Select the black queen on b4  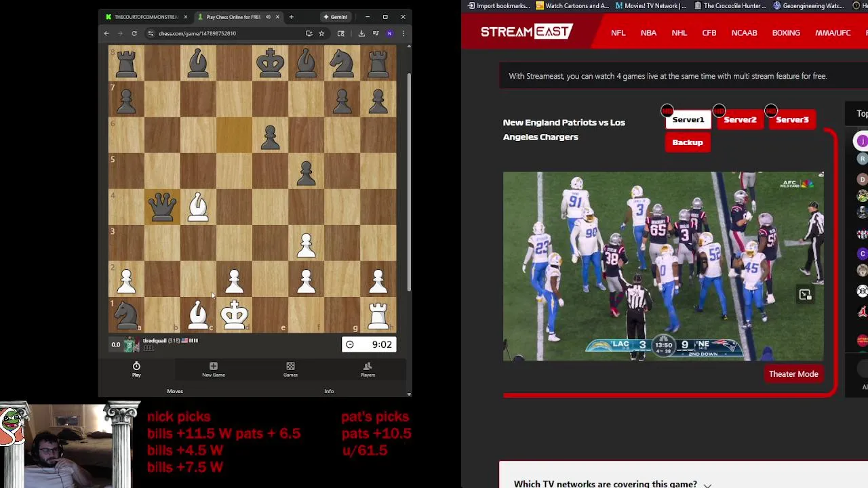point(162,207)
